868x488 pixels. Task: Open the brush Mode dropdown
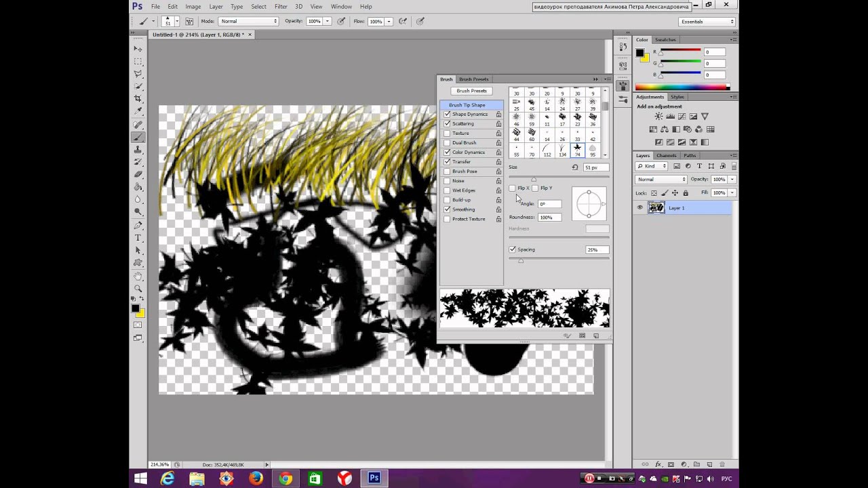coord(249,22)
